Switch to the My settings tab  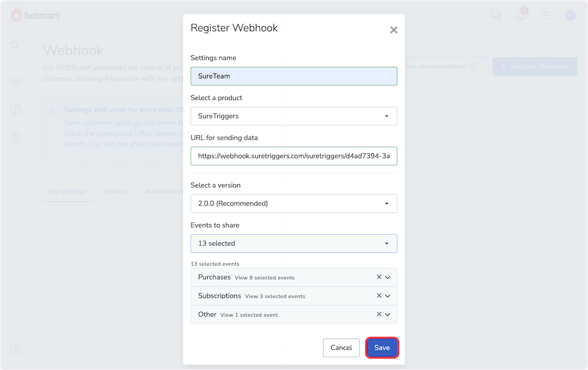click(x=67, y=191)
